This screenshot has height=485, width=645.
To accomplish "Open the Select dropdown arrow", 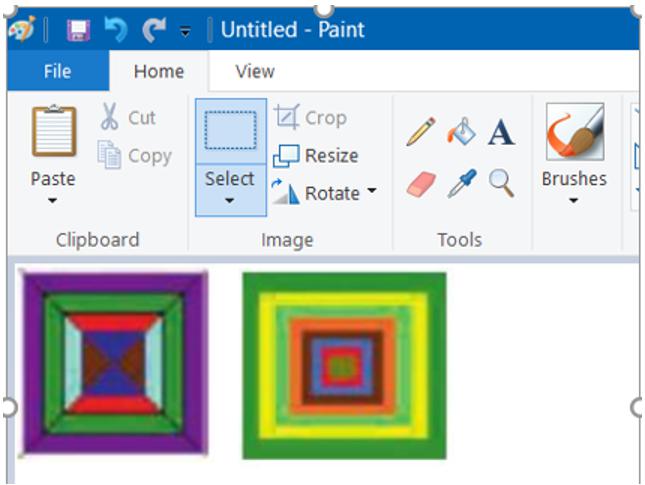I will point(230,201).
